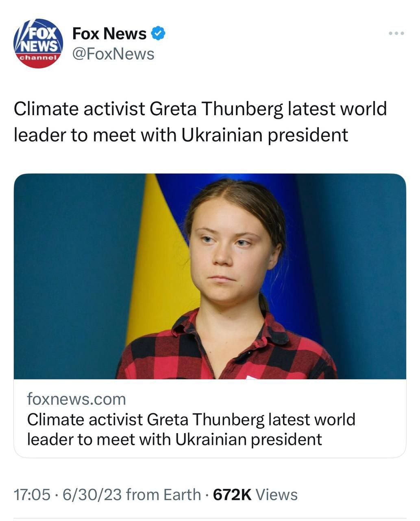420x521 pixels.
Task: Open the Fox News display name
Action: 109,34
